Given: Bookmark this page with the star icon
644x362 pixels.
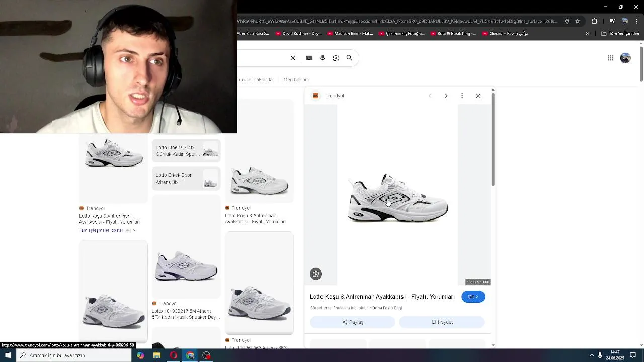Looking at the screenshot, I should click(x=578, y=21).
